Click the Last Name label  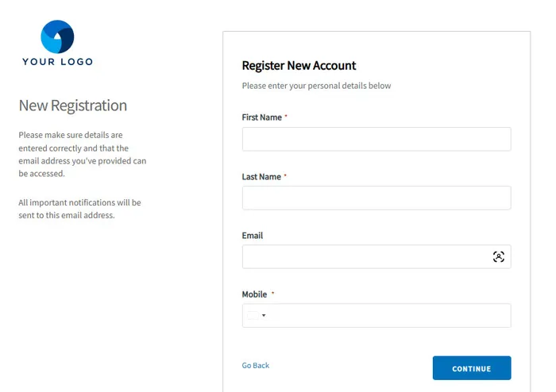pyautogui.click(x=261, y=177)
